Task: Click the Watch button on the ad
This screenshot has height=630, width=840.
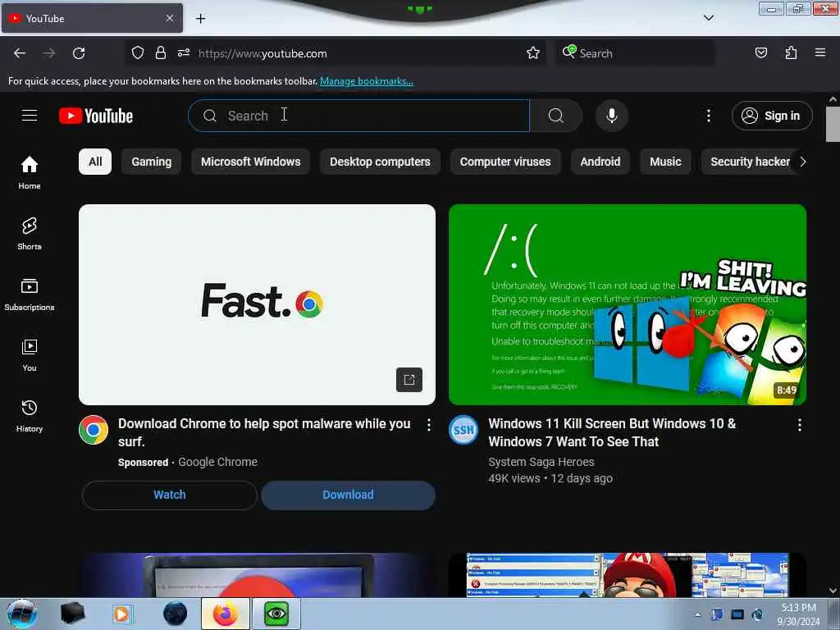Action: tap(170, 495)
